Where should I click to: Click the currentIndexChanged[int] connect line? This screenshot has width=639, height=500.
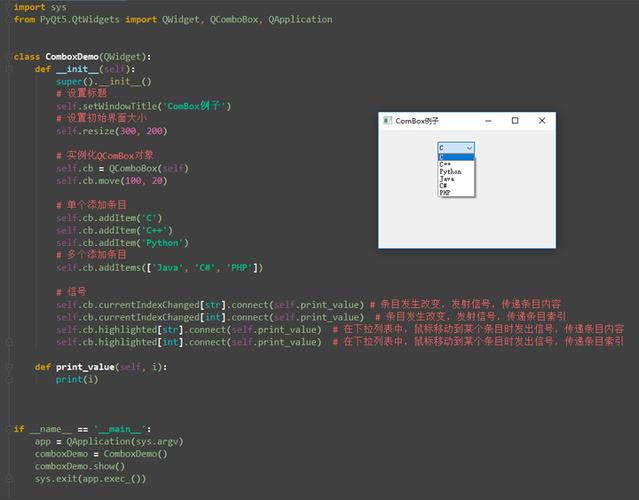point(210,317)
